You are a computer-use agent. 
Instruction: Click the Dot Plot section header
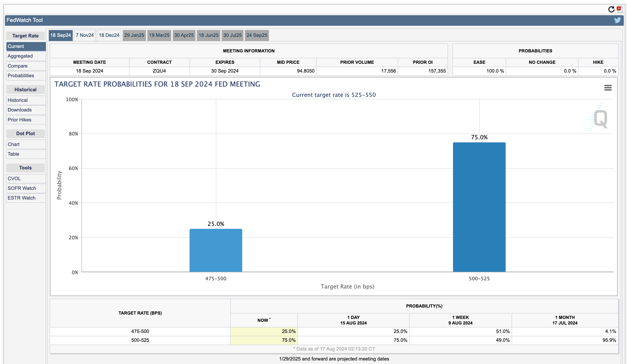tap(25, 133)
